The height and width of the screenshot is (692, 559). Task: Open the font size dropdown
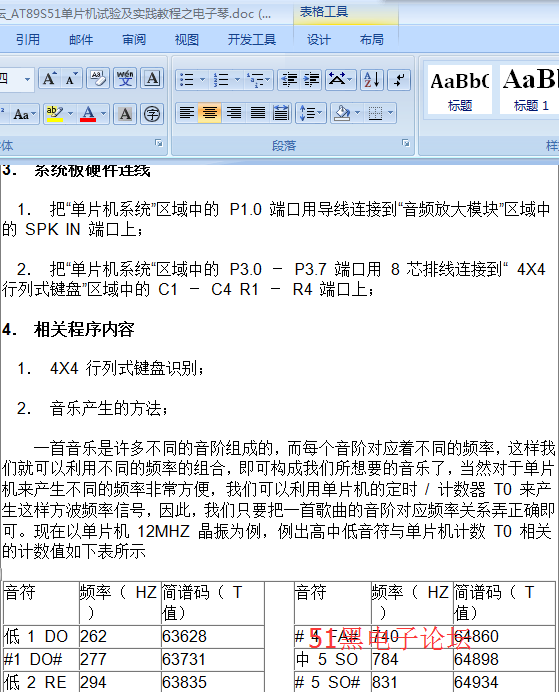pos(27,80)
